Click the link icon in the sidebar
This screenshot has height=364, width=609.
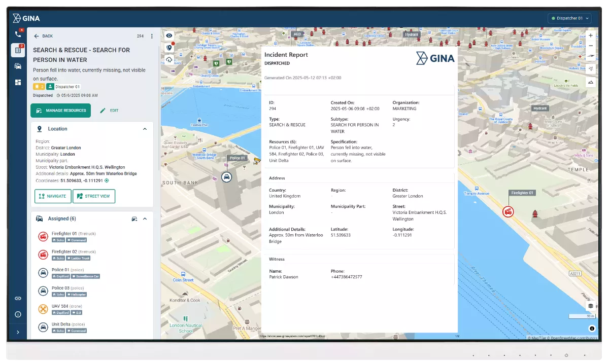click(18, 298)
